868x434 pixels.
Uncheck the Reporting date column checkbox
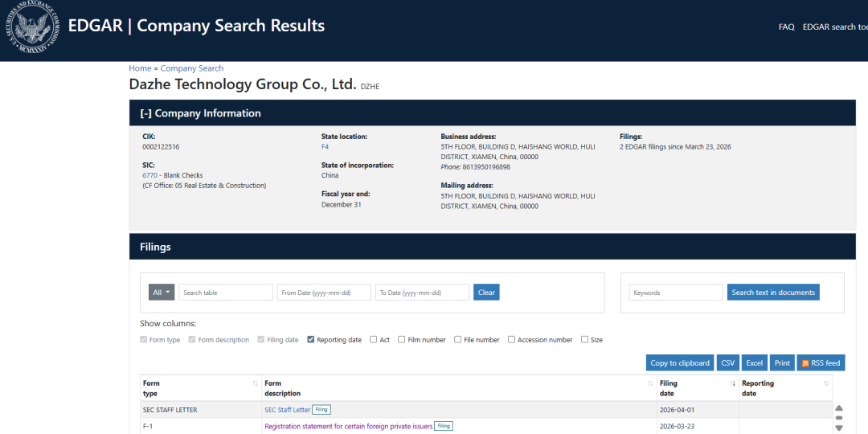[x=311, y=340]
